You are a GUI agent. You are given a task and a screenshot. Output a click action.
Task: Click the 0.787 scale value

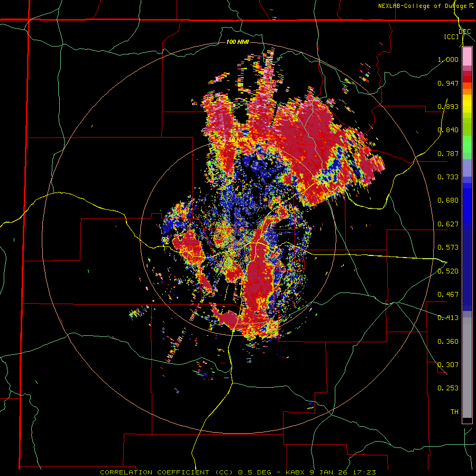coord(448,153)
